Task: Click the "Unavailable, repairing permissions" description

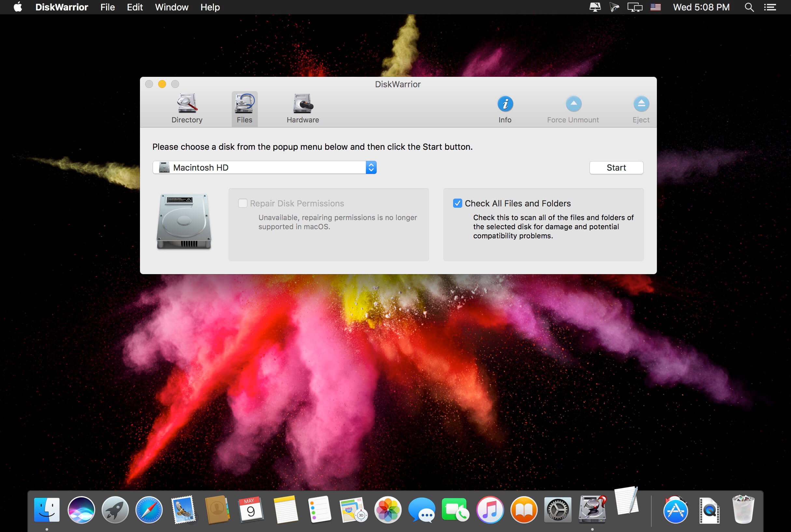Action: 338,222
